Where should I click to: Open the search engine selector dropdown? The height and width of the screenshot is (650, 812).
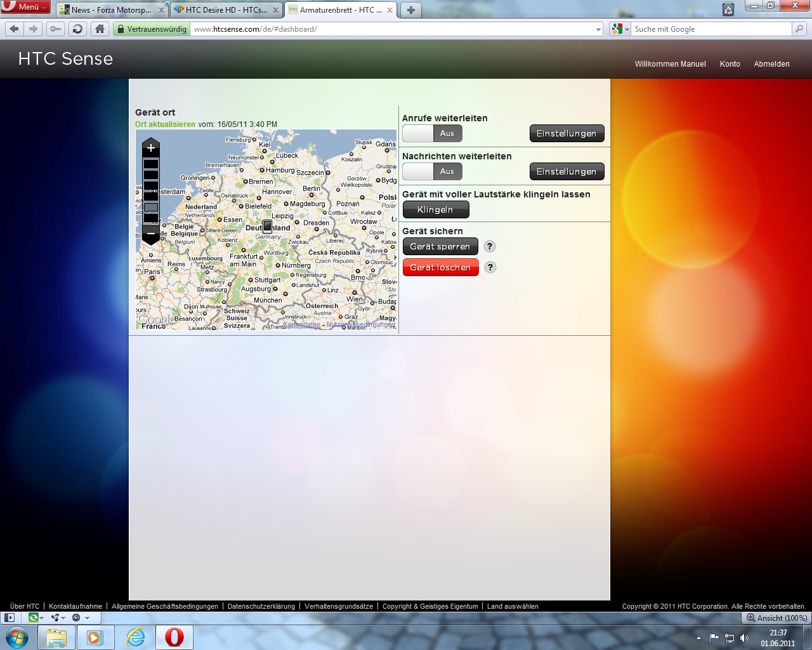point(620,29)
